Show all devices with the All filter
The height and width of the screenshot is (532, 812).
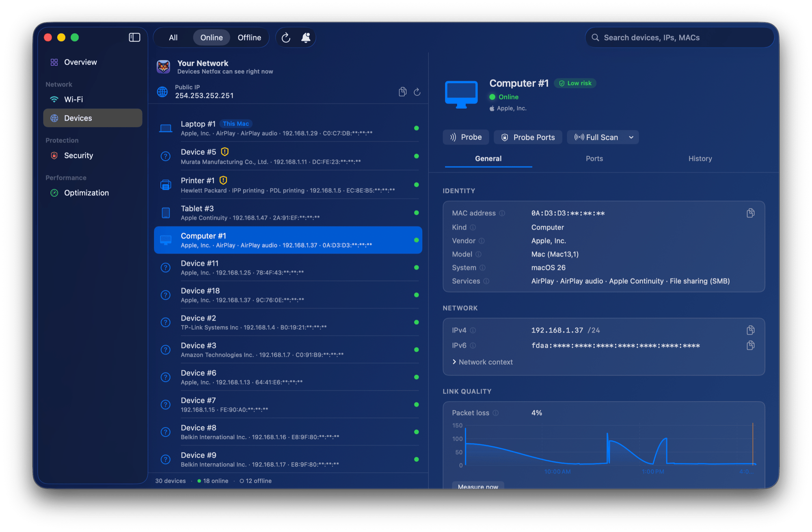tap(173, 38)
